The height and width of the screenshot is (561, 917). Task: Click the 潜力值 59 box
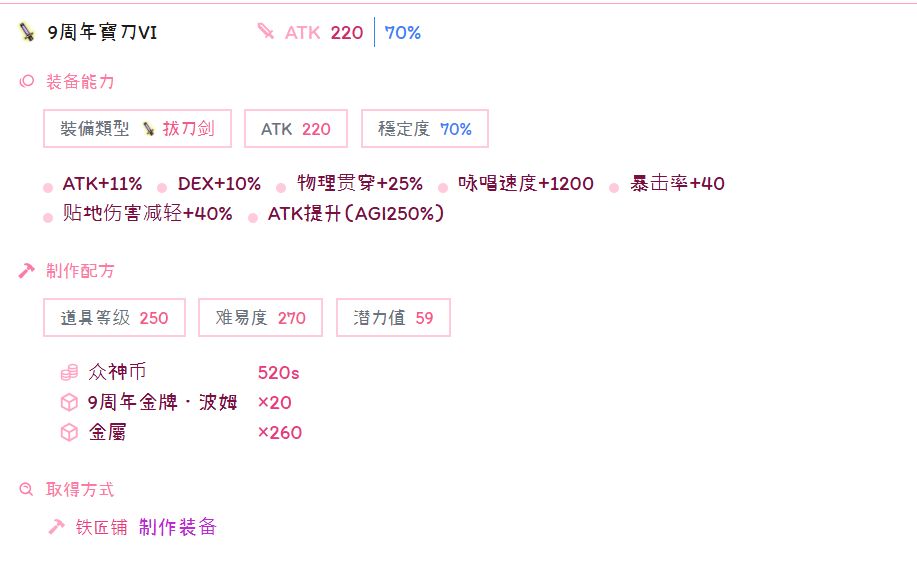[393, 318]
